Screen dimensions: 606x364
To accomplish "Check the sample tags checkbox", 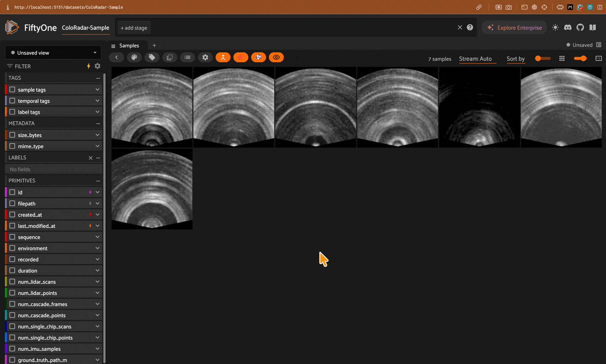I will point(12,89).
